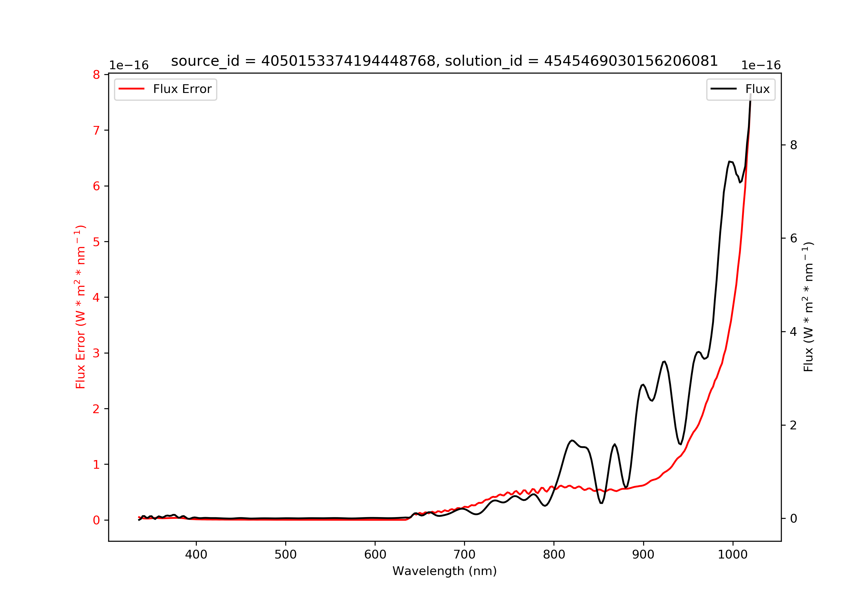Click the red Flux Error legend line swatch

click(x=131, y=89)
